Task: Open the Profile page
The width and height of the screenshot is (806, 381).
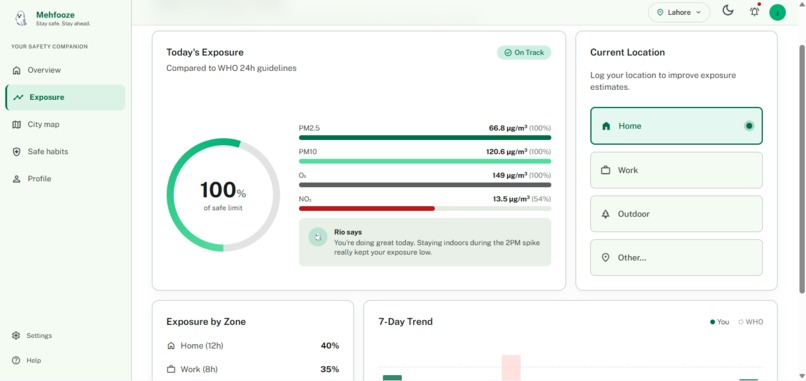Action: 65,179
